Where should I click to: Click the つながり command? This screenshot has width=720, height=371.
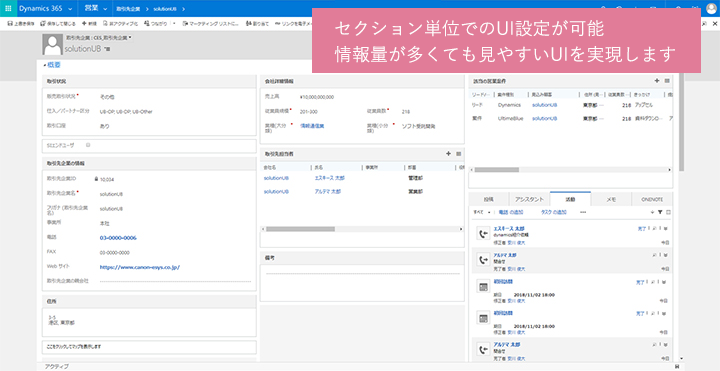(156, 23)
